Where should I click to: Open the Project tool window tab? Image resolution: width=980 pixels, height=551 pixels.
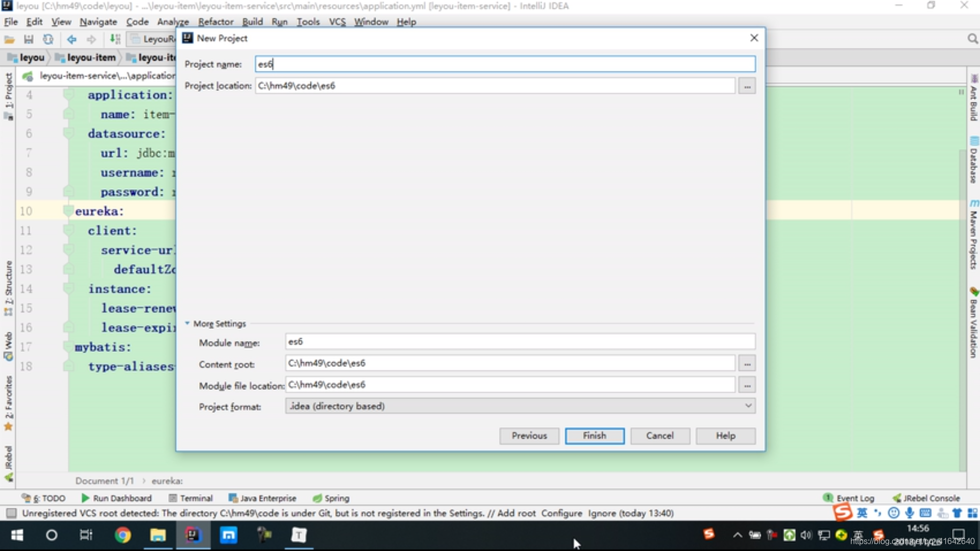(8, 96)
